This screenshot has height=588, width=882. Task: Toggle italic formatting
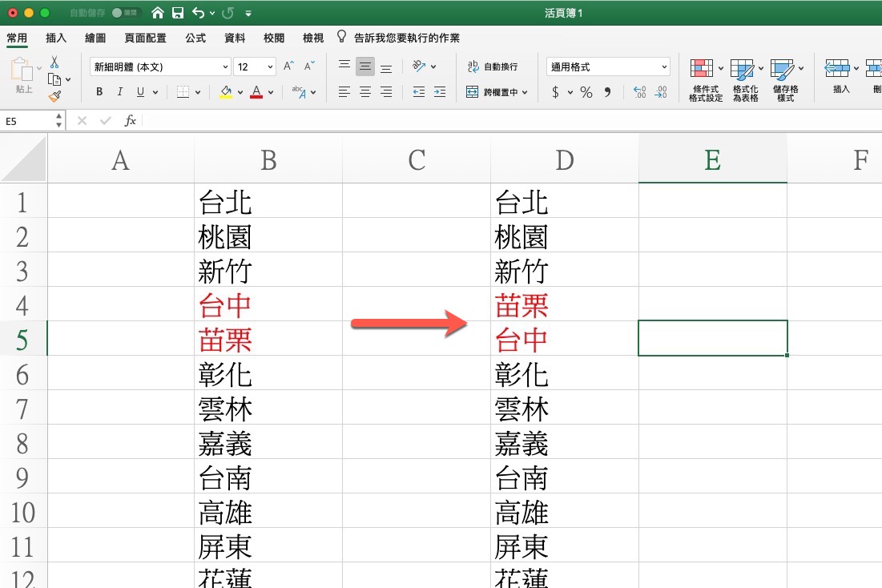120,92
